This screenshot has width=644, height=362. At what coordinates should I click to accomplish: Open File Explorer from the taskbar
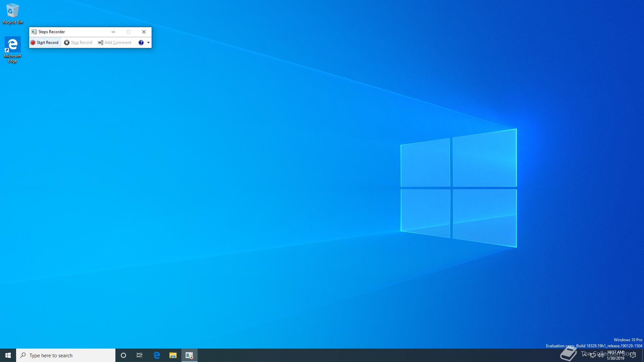pos(173,355)
